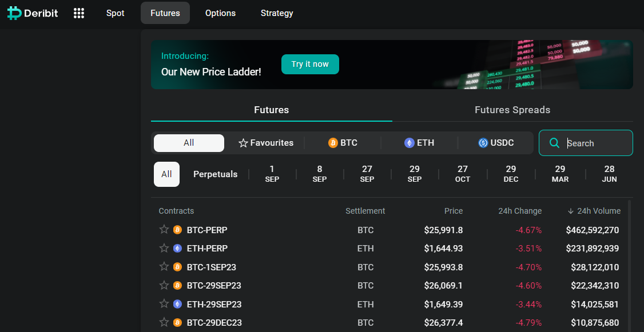Open the ETH-29SEP23 contract name
Viewport: 644px width, 332px height.
[x=214, y=304]
